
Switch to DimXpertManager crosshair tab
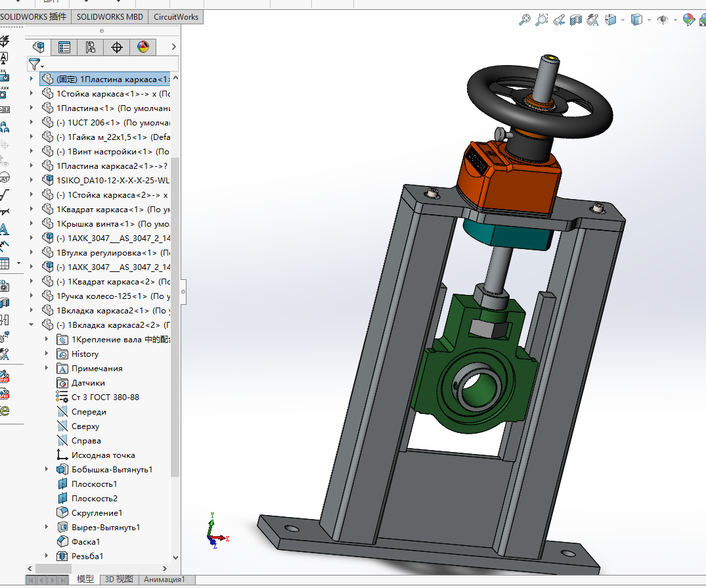pos(117,47)
